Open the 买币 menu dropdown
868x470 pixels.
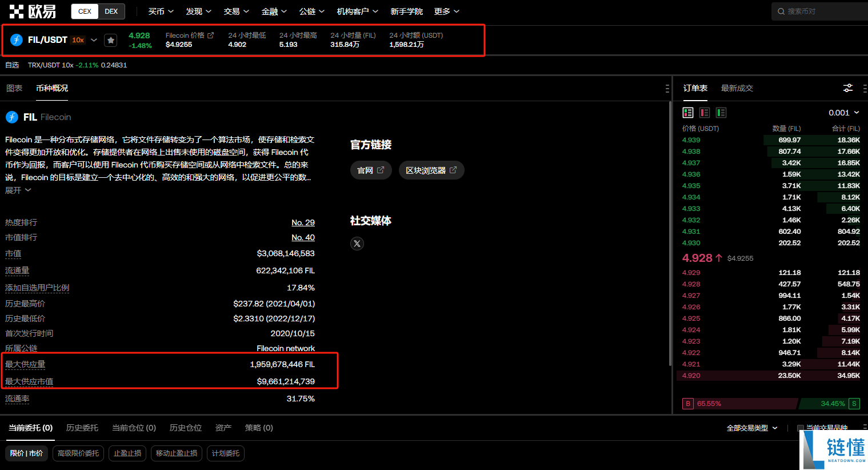pos(161,11)
